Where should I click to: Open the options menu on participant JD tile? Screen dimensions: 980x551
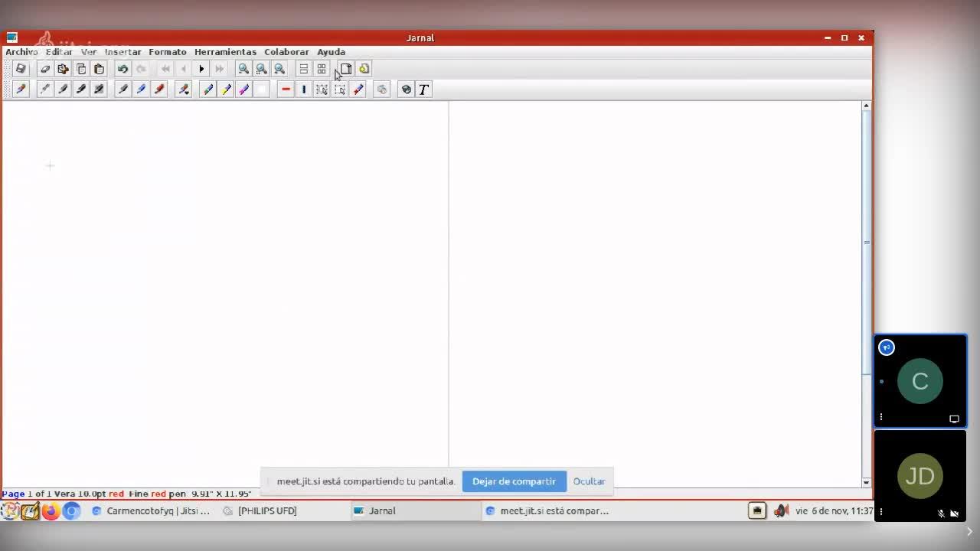click(x=881, y=511)
